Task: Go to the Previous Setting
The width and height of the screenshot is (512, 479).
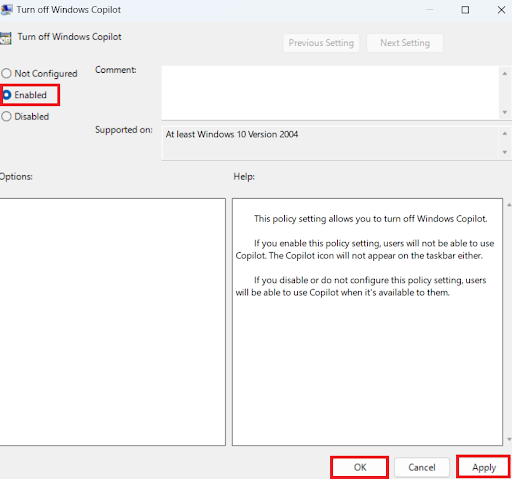Action: 321,43
